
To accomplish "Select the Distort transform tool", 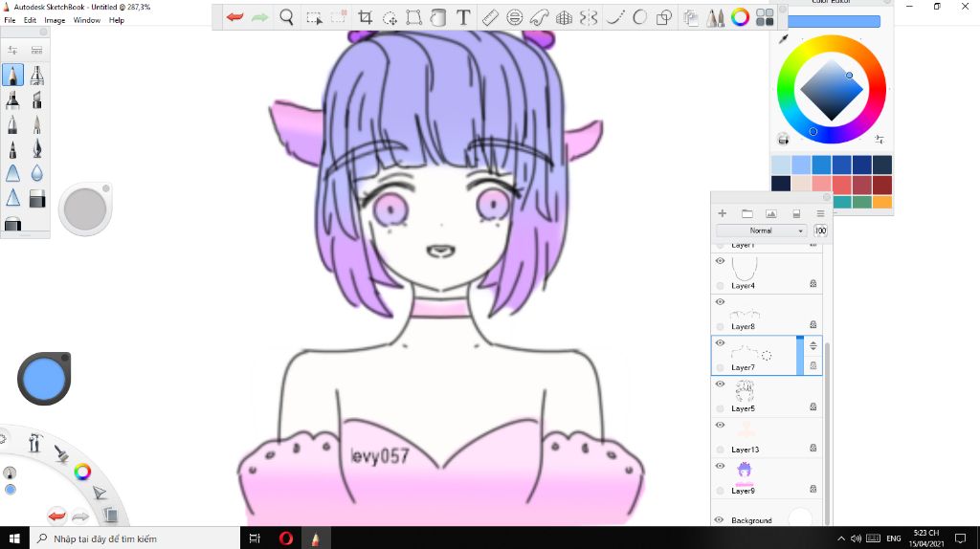I will (x=413, y=17).
